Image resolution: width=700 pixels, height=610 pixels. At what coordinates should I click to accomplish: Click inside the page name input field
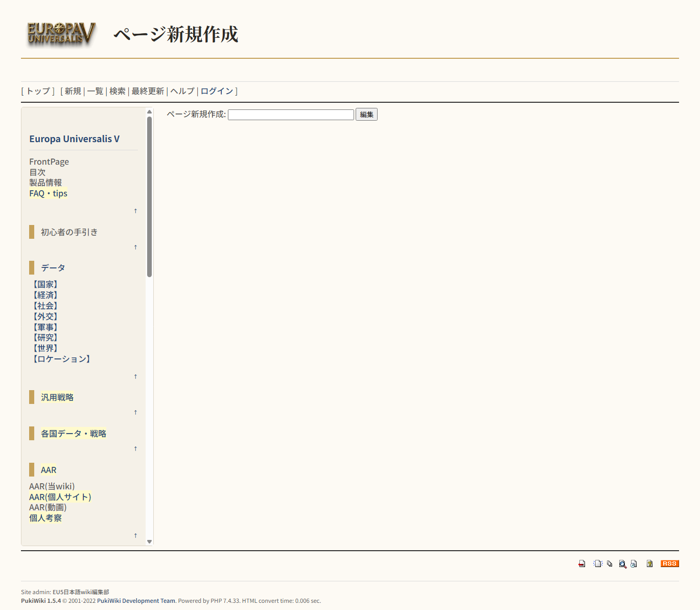[290, 114]
